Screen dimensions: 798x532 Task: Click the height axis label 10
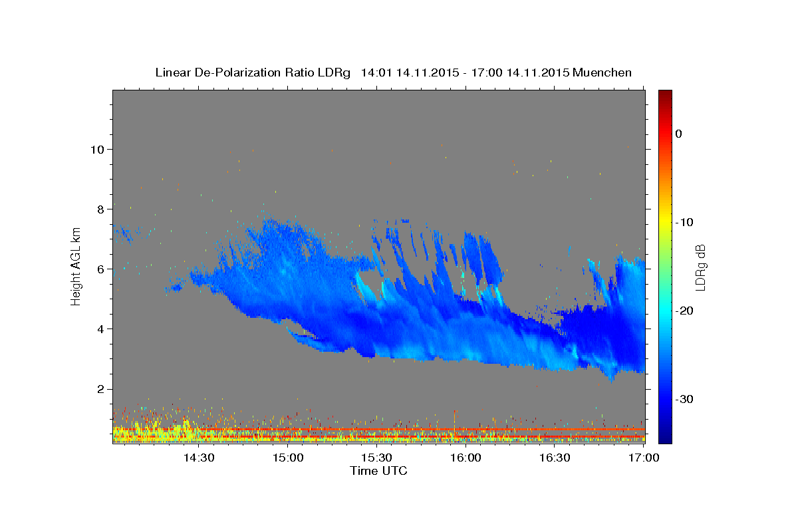(x=97, y=149)
